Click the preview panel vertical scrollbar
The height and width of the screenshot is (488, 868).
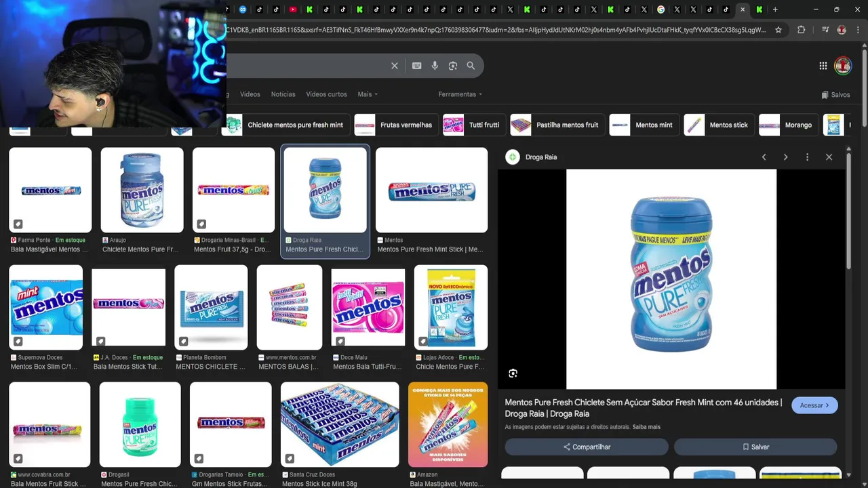pos(848,210)
